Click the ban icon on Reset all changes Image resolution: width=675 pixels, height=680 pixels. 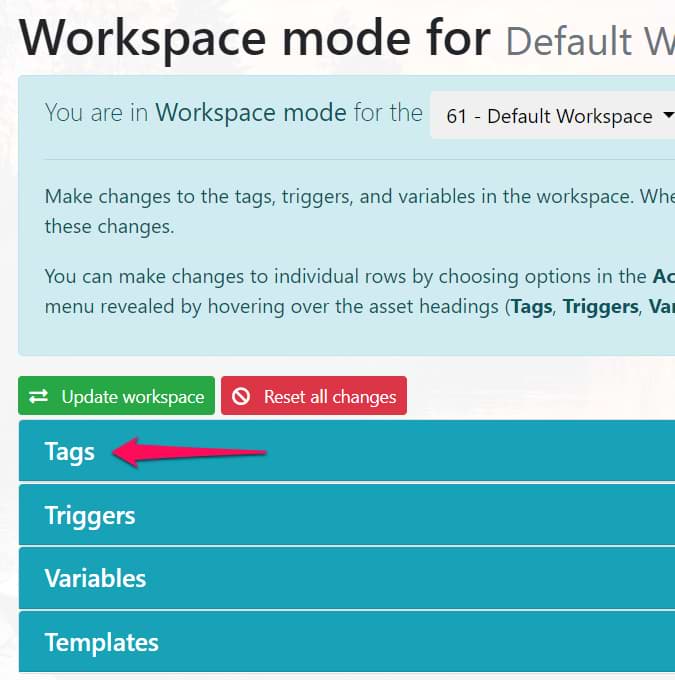point(241,396)
